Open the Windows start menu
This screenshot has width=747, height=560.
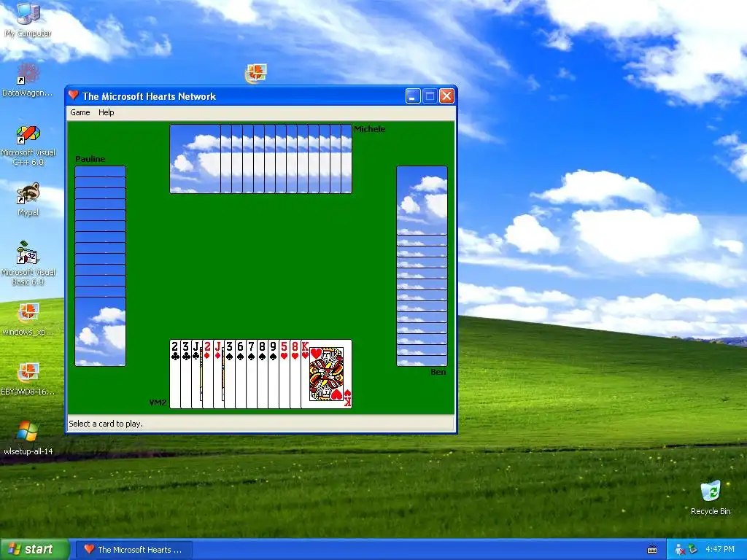point(34,549)
